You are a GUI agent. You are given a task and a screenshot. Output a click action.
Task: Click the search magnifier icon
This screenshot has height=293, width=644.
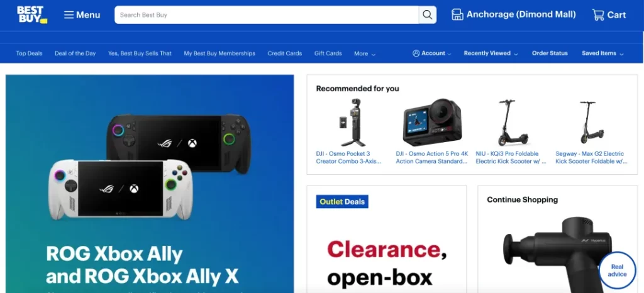tap(427, 14)
